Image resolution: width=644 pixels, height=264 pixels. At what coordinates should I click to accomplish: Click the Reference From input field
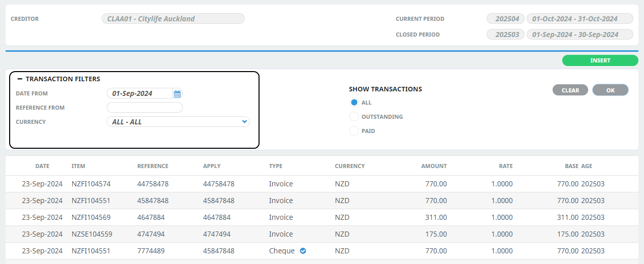144,108
